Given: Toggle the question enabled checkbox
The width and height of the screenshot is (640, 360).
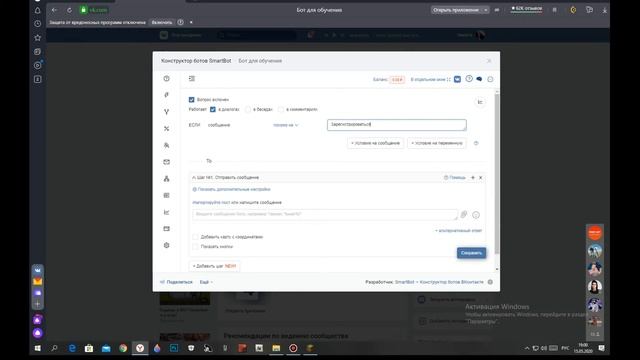Looking at the screenshot, I should 191,100.
